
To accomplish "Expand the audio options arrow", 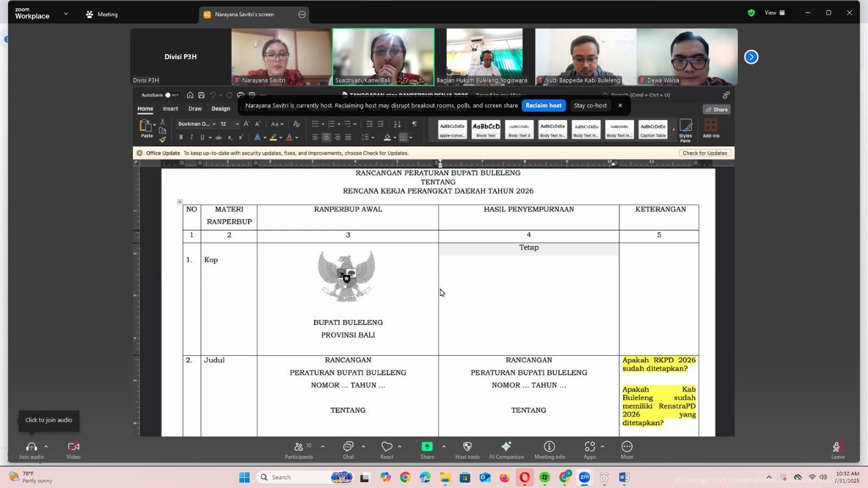I will (46, 447).
